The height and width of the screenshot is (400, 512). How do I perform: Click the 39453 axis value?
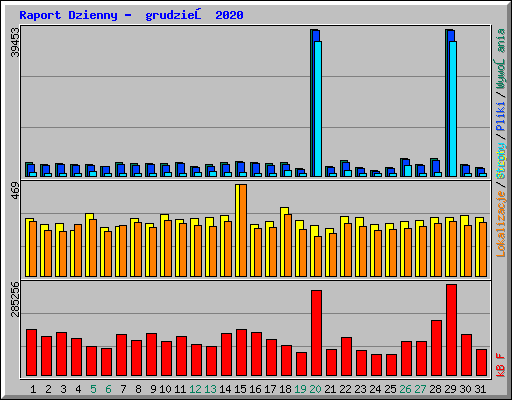point(15,43)
